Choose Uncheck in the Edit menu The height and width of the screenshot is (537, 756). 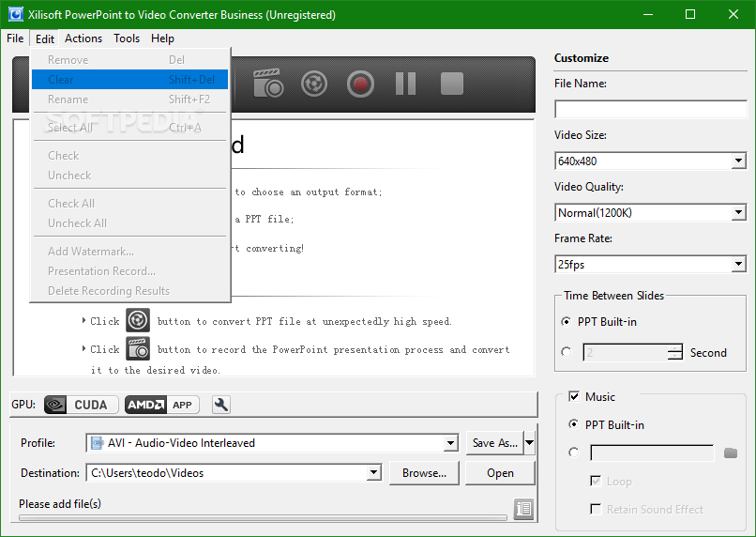(129, 176)
